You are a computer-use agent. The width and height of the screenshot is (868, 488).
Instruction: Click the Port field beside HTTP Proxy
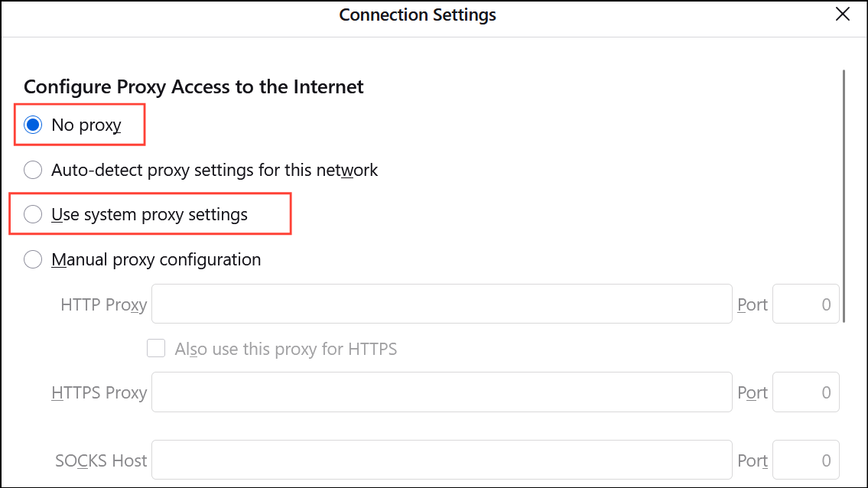[805, 304]
